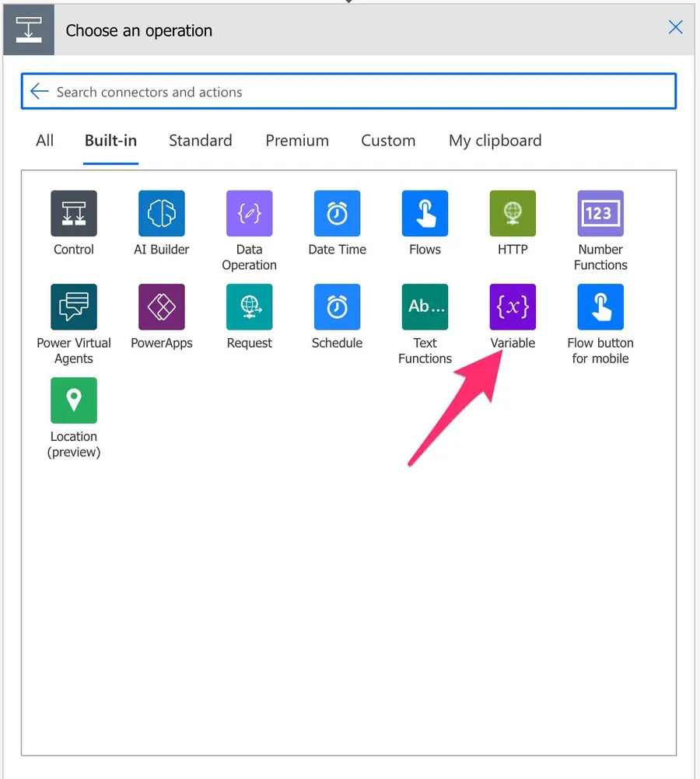Switch to the All tab

coord(45,141)
